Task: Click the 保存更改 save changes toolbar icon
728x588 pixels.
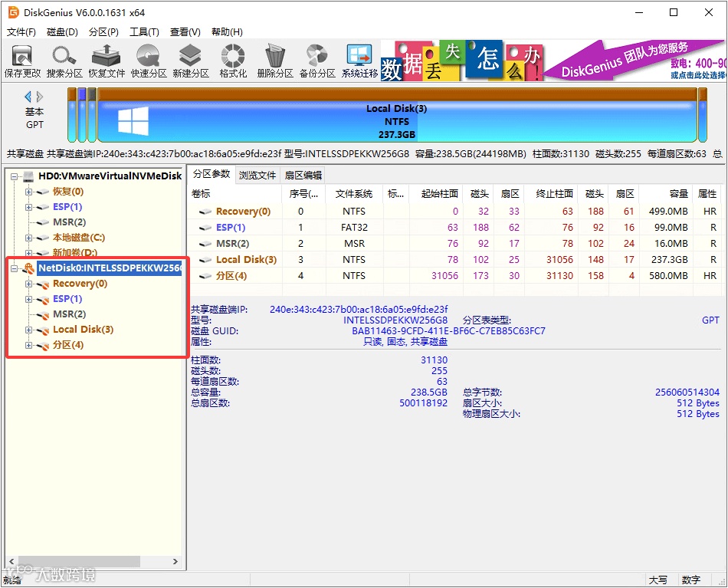Action: [21, 61]
